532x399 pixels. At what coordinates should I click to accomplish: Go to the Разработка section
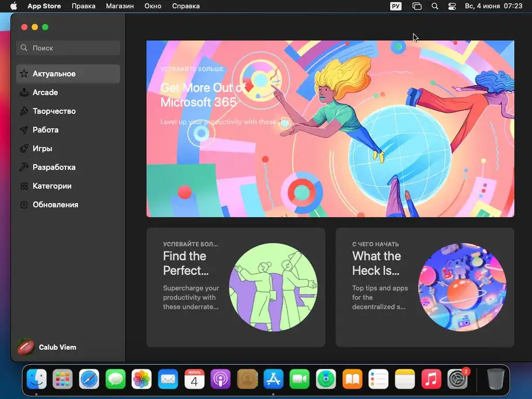(x=68, y=167)
